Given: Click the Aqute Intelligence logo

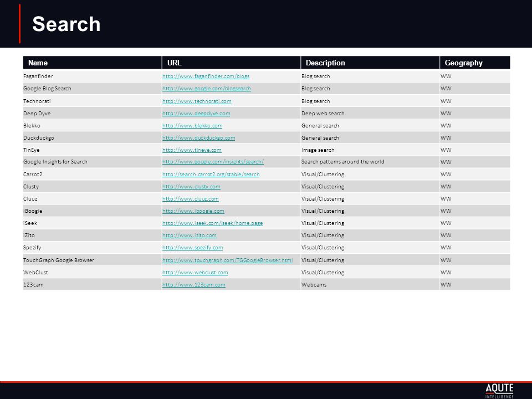Looking at the screenshot, I should pyautogui.click(x=499, y=391).
